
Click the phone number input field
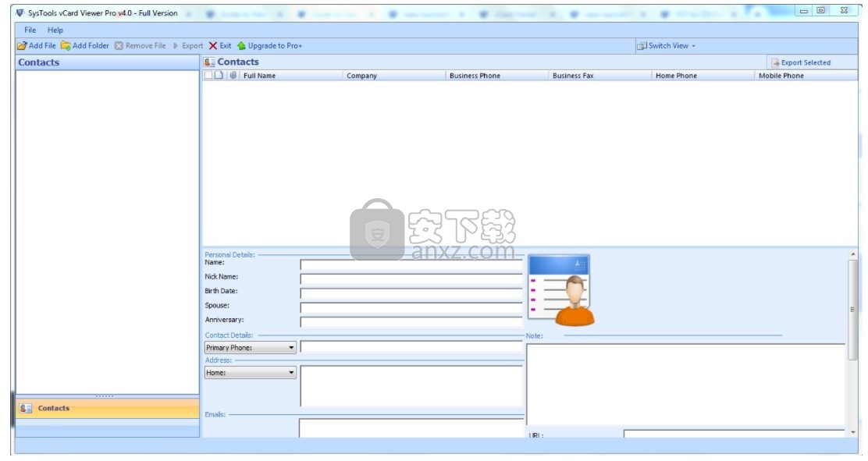pos(411,348)
